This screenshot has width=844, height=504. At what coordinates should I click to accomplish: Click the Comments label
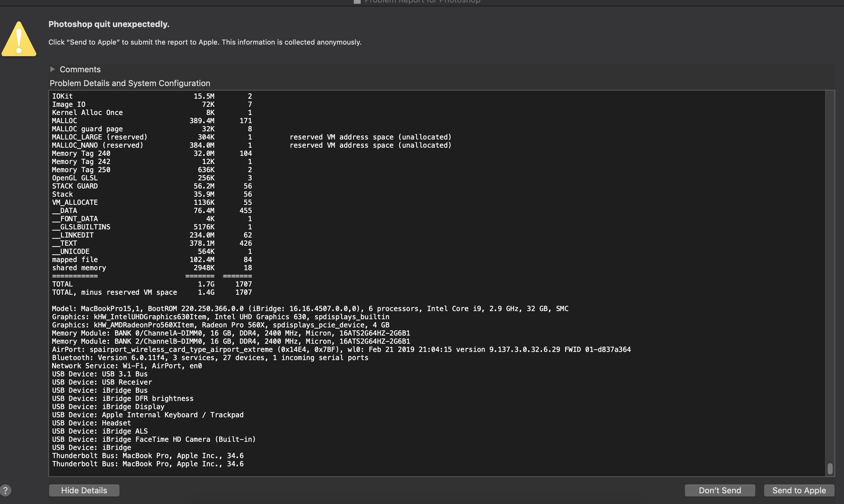click(x=80, y=69)
